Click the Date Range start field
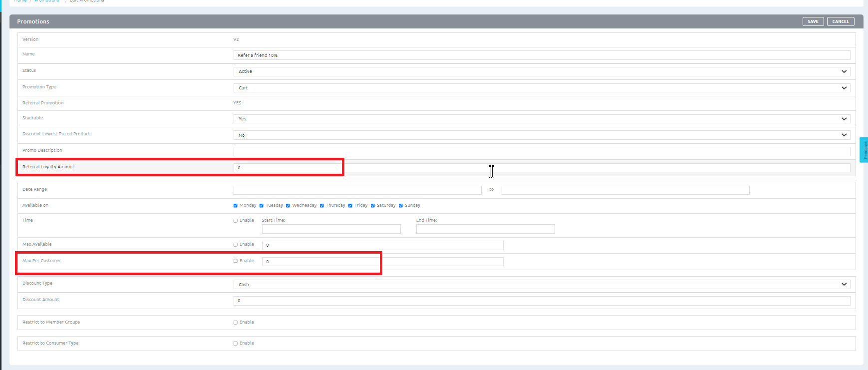 pos(357,190)
